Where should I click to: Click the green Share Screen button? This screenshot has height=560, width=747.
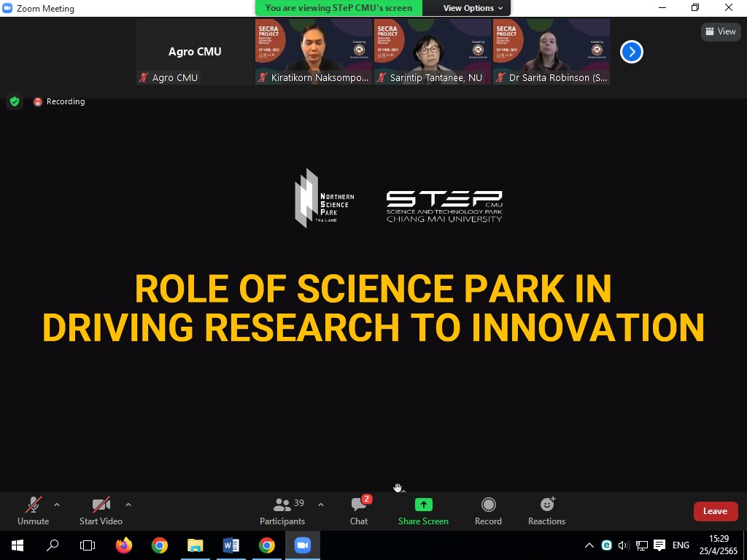pyautogui.click(x=423, y=511)
